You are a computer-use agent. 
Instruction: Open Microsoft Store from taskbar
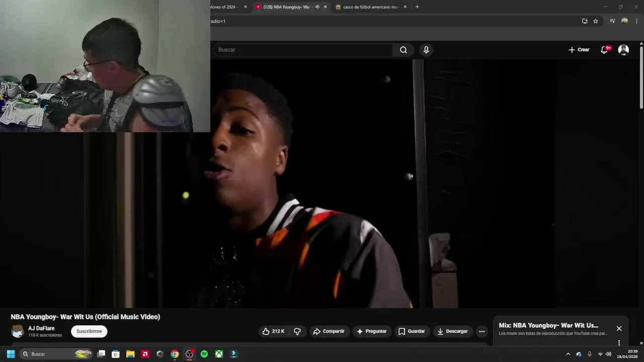point(116,354)
